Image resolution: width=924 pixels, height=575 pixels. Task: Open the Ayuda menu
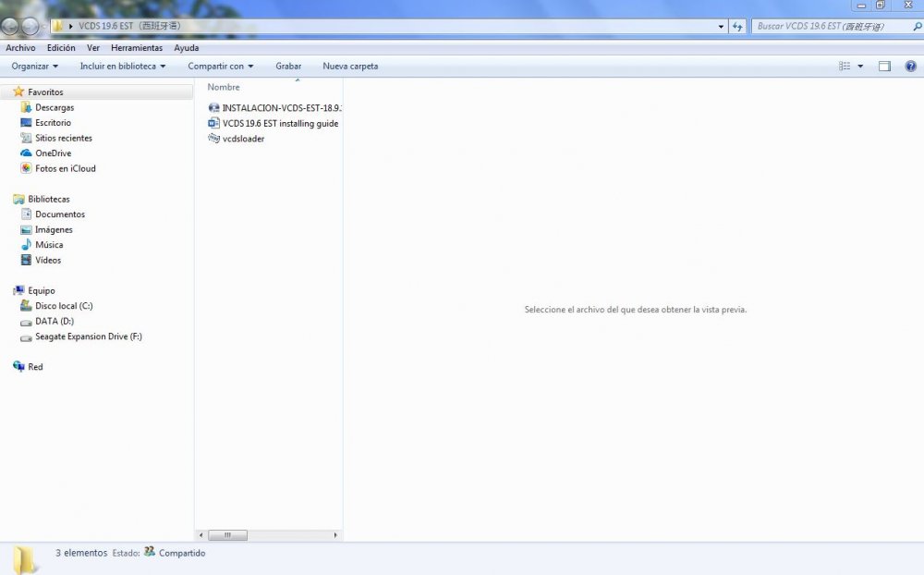point(187,48)
